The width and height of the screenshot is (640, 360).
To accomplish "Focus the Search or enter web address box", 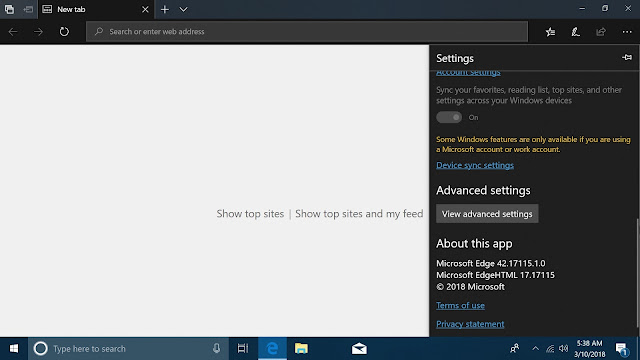I will 307,31.
